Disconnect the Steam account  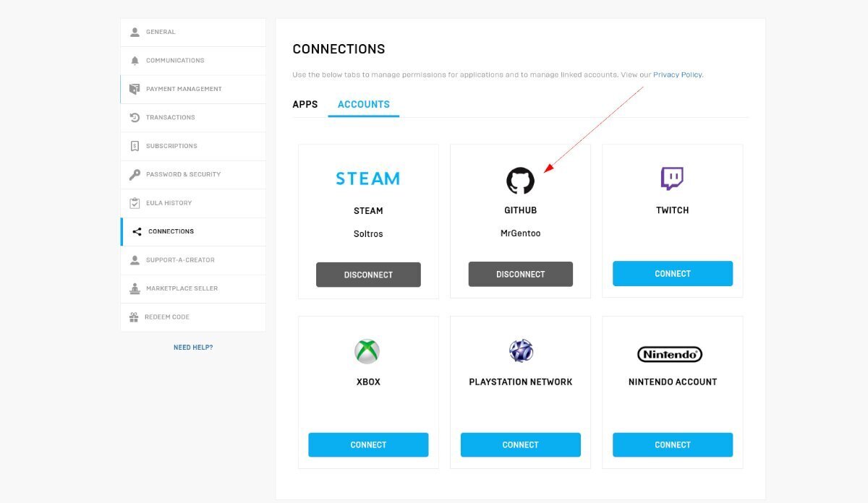368,275
